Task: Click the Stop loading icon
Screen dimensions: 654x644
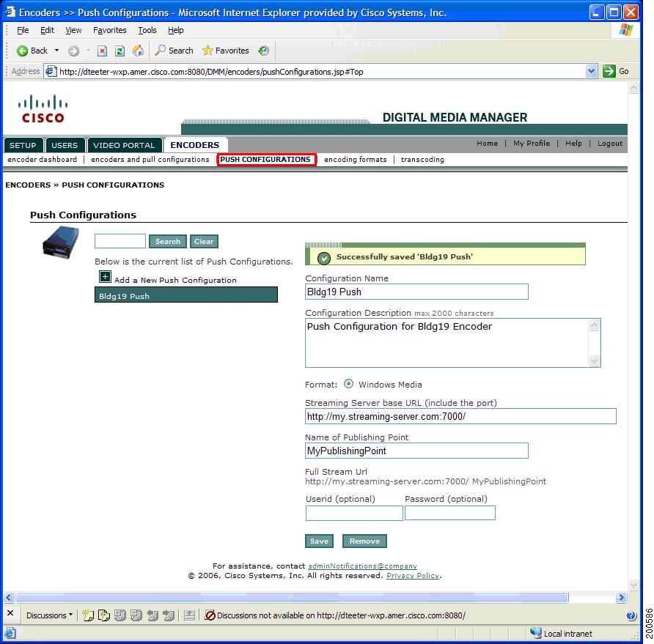Action: 100,51
